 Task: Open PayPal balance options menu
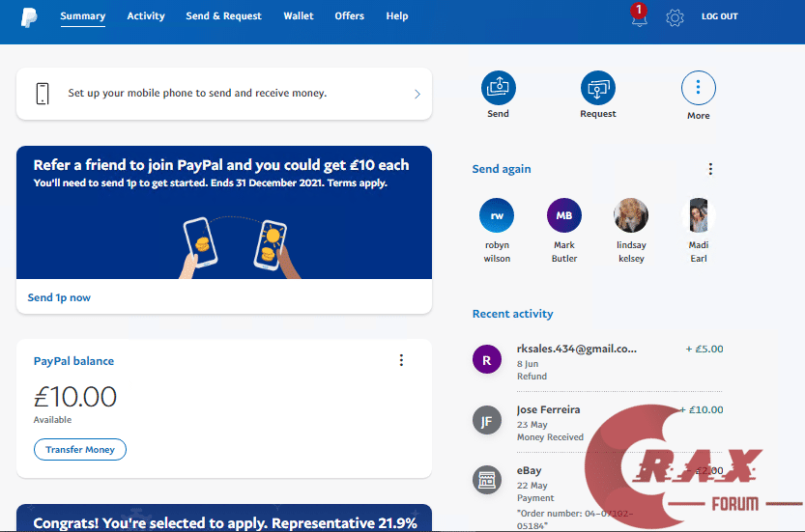click(401, 360)
